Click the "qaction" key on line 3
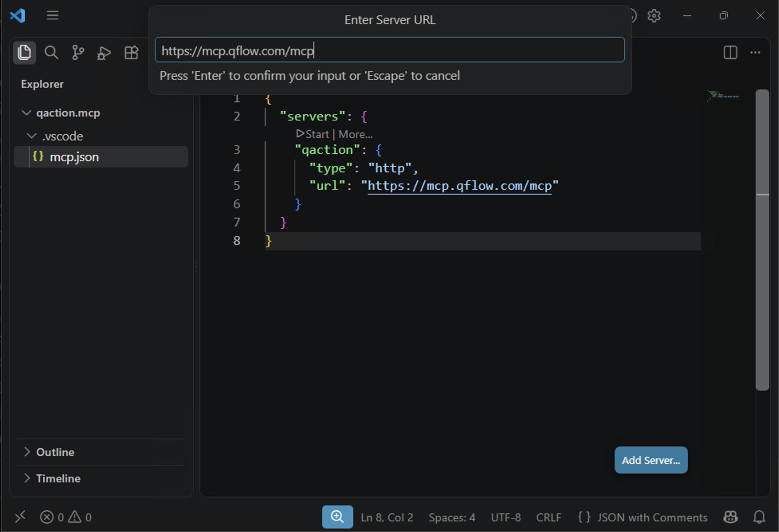The width and height of the screenshot is (779, 532). (x=327, y=150)
